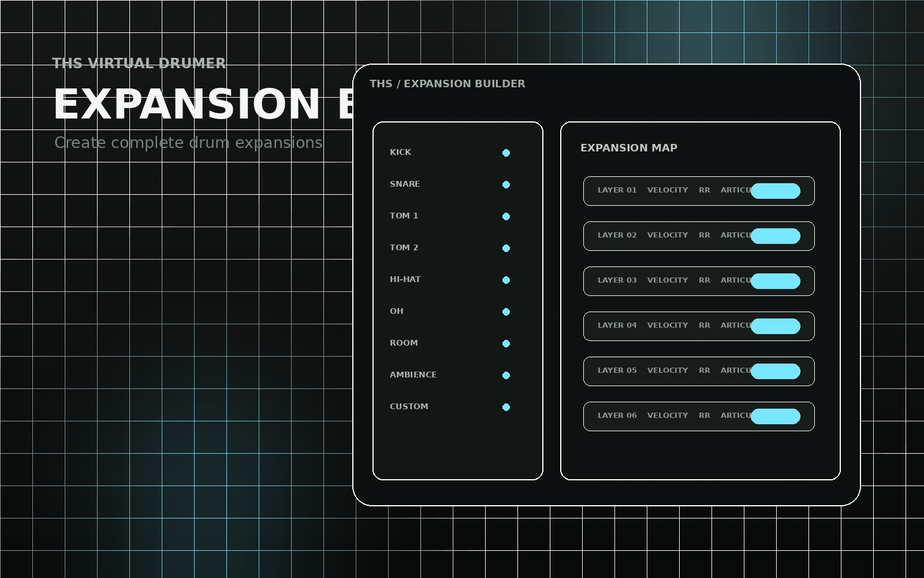Open the AMBIENCE label
Image resolution: width=924 pixels, height=578 pixels.
click(413, 375)
